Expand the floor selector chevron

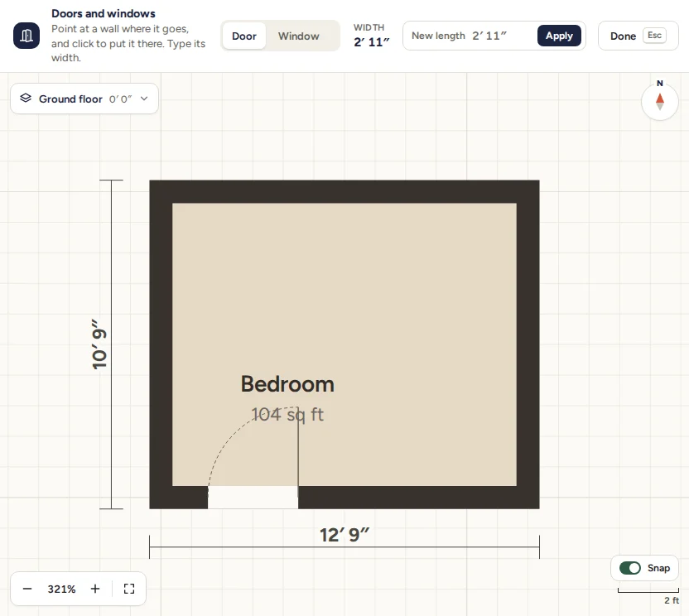pyautogui.click(x=144, y=99)
